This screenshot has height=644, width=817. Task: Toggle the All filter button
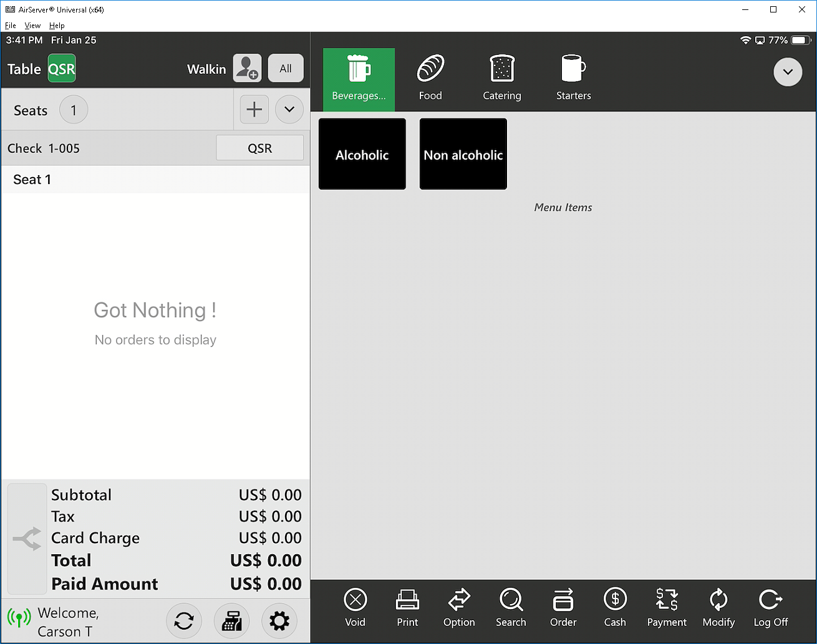pyautogui.click(x=286, y=69)
